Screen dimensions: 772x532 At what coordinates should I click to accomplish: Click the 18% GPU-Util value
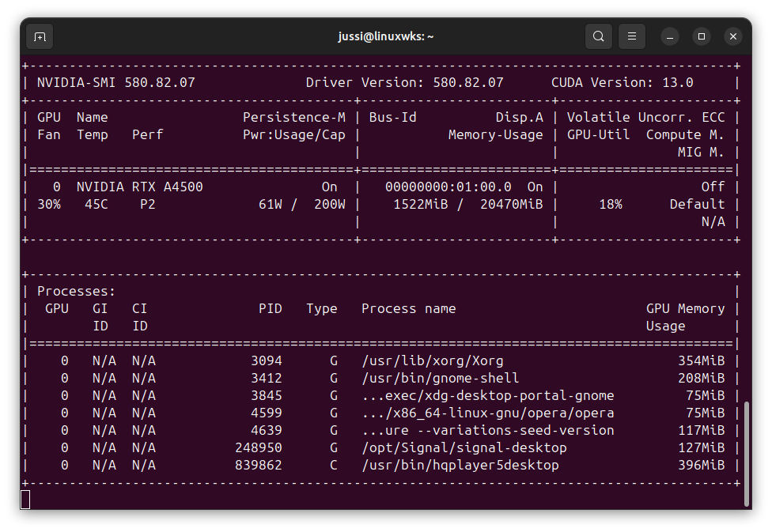[611, 204]
